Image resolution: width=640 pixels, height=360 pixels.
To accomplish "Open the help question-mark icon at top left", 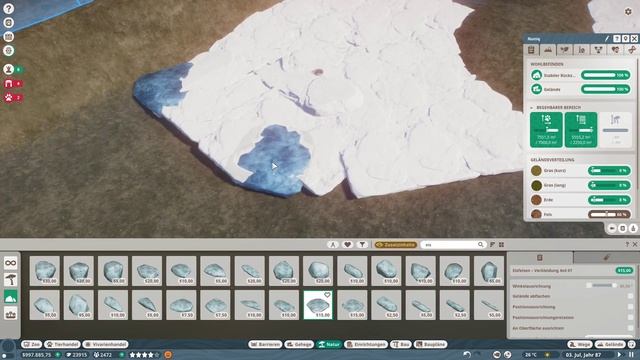I will point(9,8).
